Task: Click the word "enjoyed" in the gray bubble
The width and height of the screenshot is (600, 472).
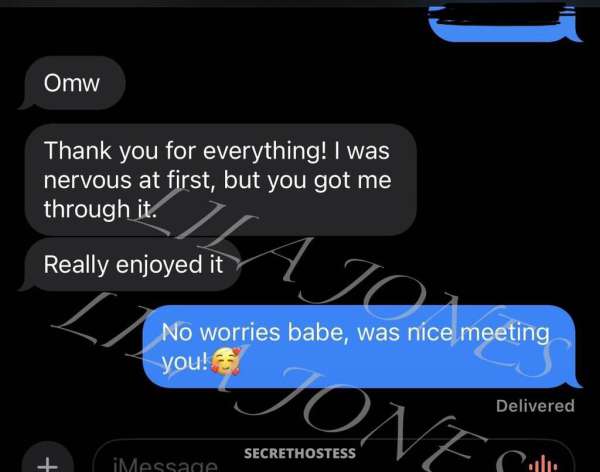Action: [159, 265]
